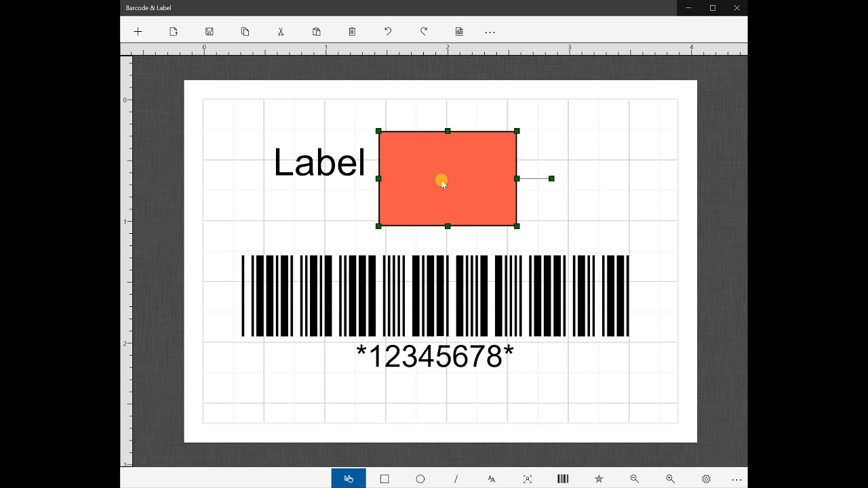Click the New (plus) icon in top toolbar
This screenshot has width=868, height=488.
click(138, 32)
